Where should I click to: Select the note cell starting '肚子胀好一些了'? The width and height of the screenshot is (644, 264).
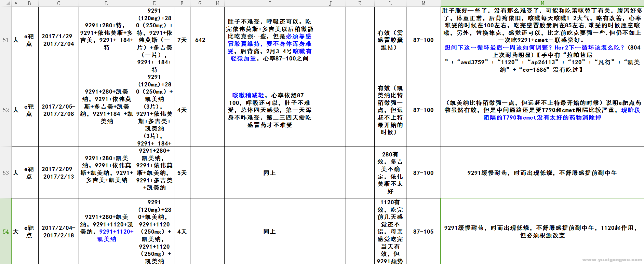tap(542, 40)
